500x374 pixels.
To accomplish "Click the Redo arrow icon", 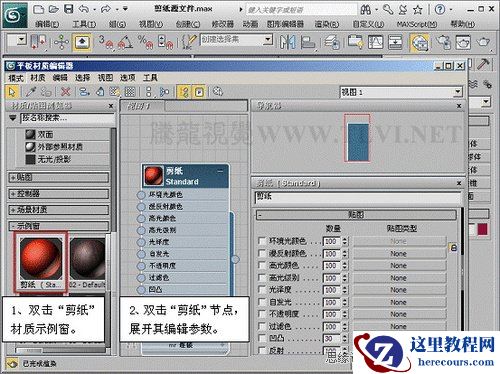I will pos(106,9).
